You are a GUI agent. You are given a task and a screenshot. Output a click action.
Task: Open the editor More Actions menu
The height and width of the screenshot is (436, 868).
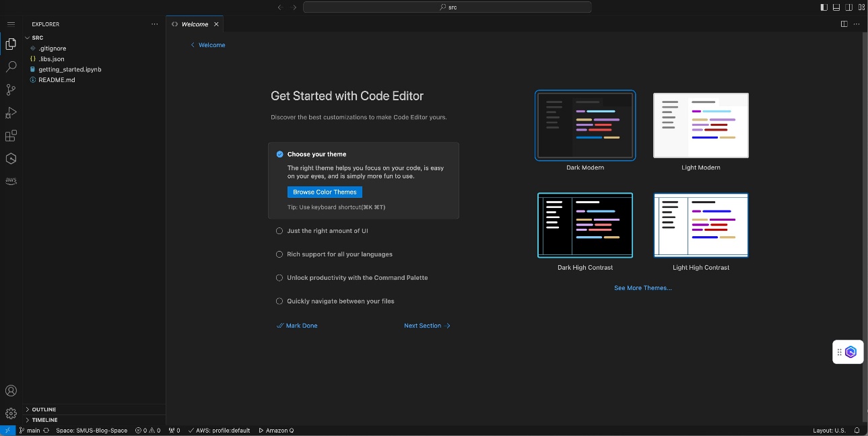pos(857,24)
